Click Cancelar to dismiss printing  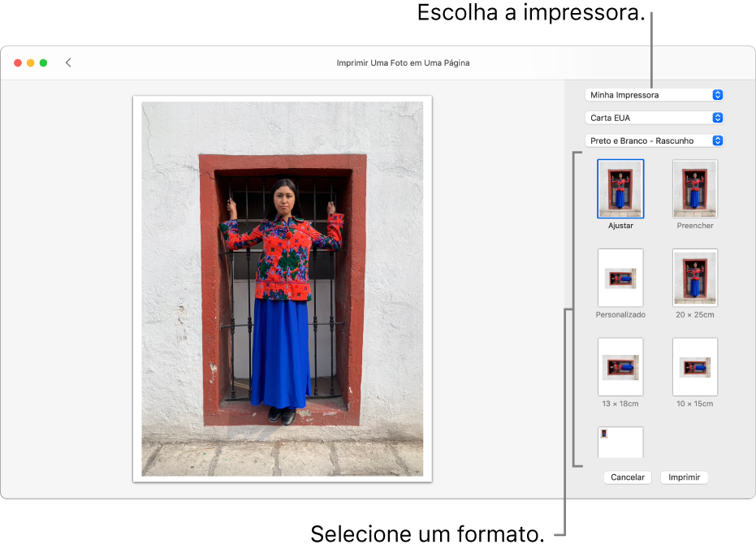pos(627,477)
